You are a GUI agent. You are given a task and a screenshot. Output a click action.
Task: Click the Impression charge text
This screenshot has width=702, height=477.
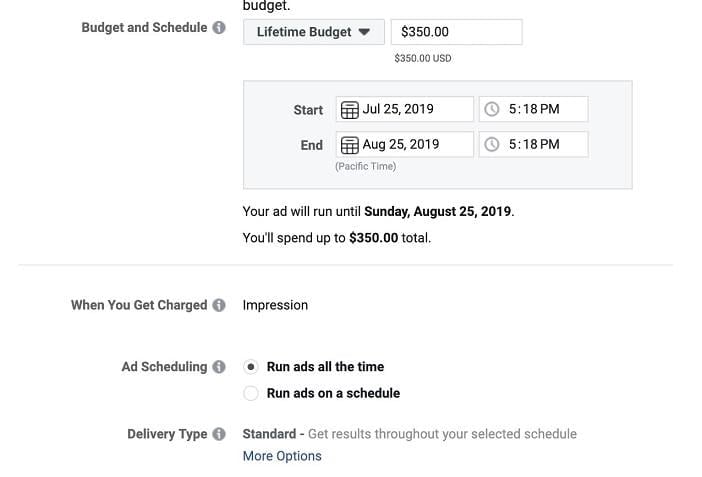[275, 305]
